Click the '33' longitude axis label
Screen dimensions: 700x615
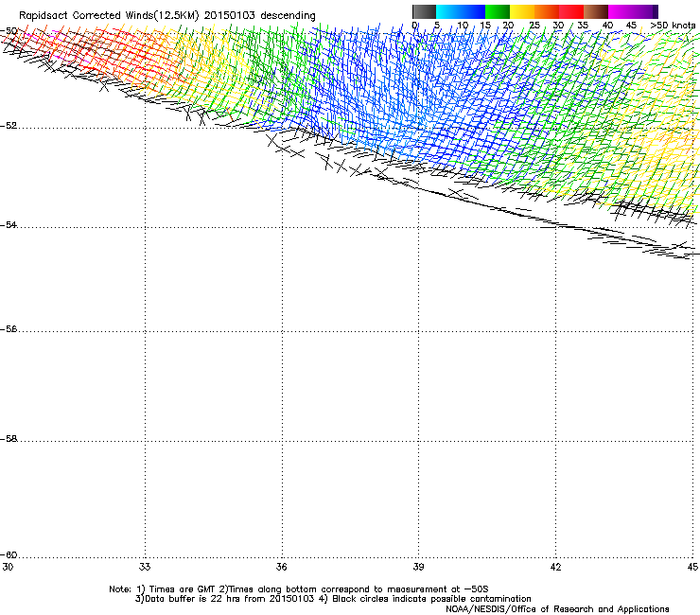click(145, 567)
